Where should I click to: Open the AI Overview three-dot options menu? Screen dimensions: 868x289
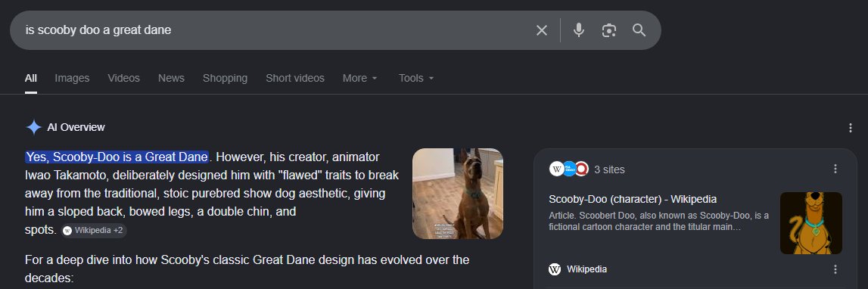pyautogui.click(x=851, y=128)
